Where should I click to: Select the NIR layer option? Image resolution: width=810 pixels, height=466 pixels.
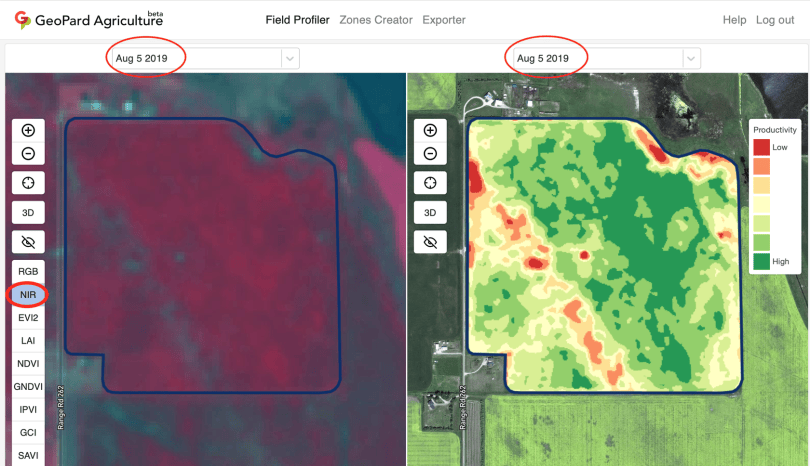[x=28, y=294]
